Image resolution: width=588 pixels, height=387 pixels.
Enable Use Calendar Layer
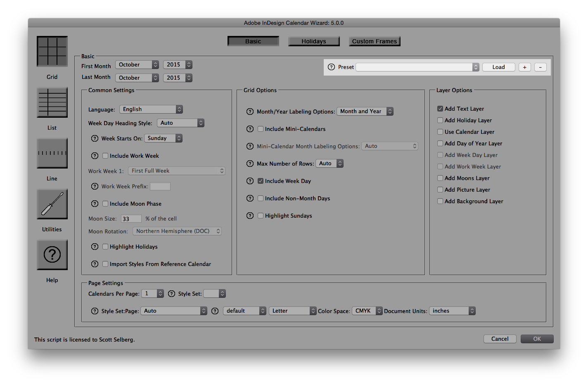coord(440,132)
